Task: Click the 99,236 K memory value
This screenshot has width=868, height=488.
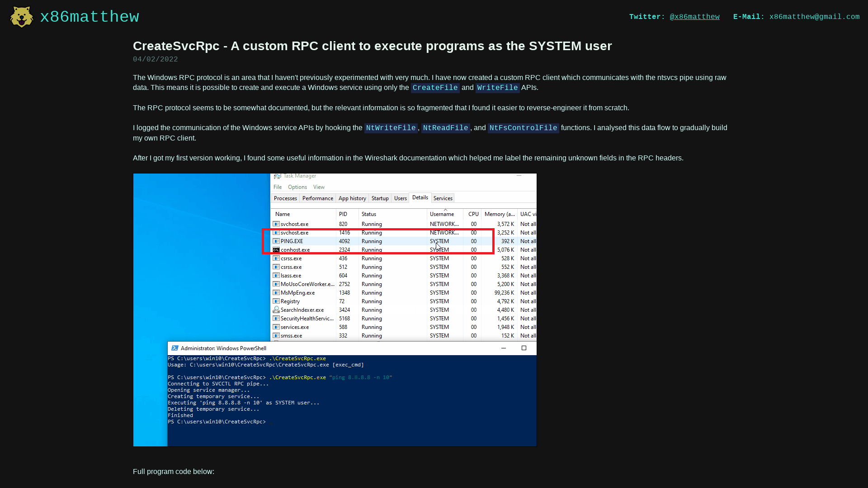Action: (x=504, y=293)
